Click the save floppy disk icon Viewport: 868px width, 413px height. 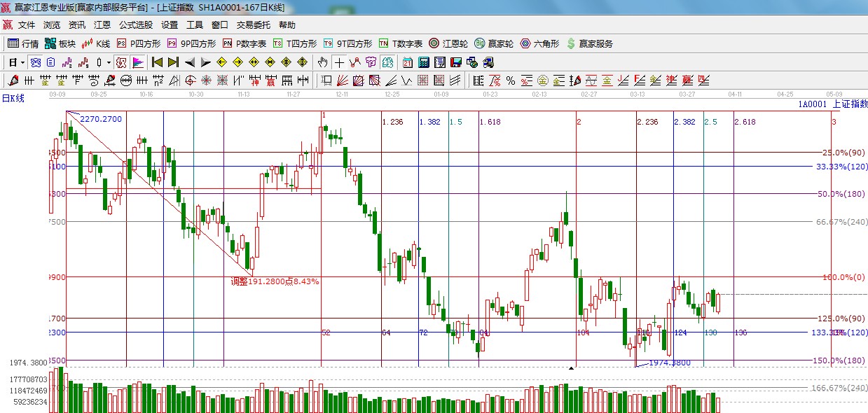(x=457, y=62)
